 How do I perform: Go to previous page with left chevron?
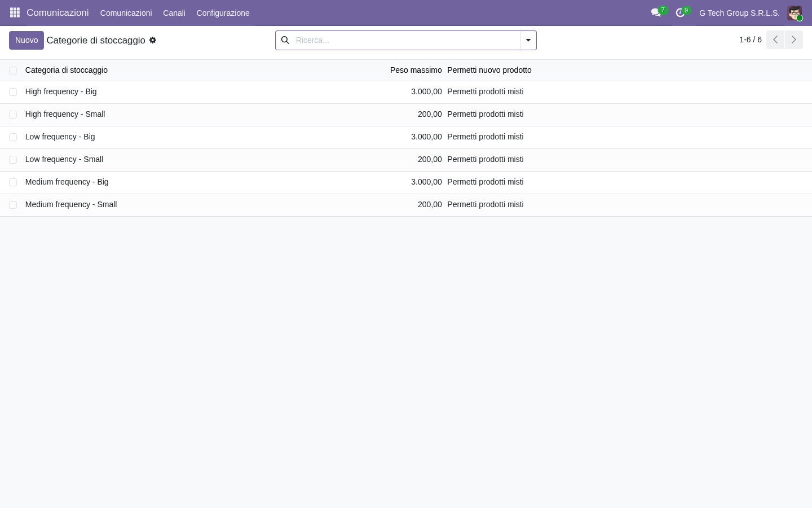pyautogui.click(x=775, y=40)
